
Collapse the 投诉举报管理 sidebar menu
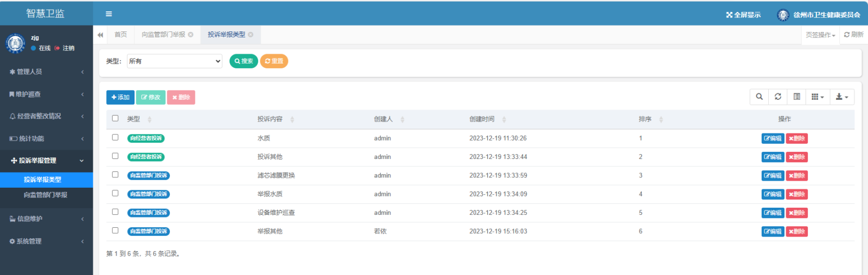[x=47, y=161]
